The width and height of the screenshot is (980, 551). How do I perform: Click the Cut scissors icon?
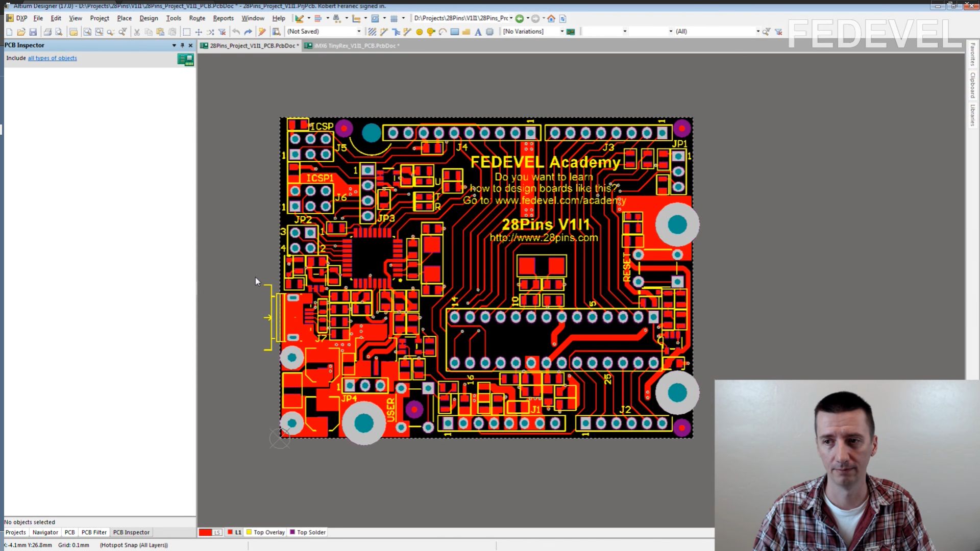(x=136, y=32)
